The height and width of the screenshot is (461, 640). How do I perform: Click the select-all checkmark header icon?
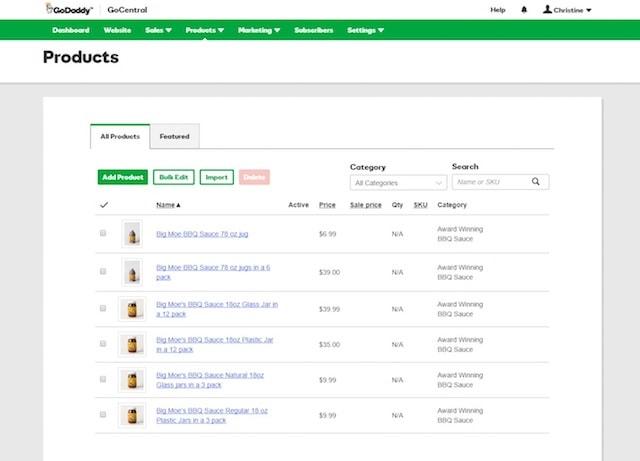click(x=104, y=205)
